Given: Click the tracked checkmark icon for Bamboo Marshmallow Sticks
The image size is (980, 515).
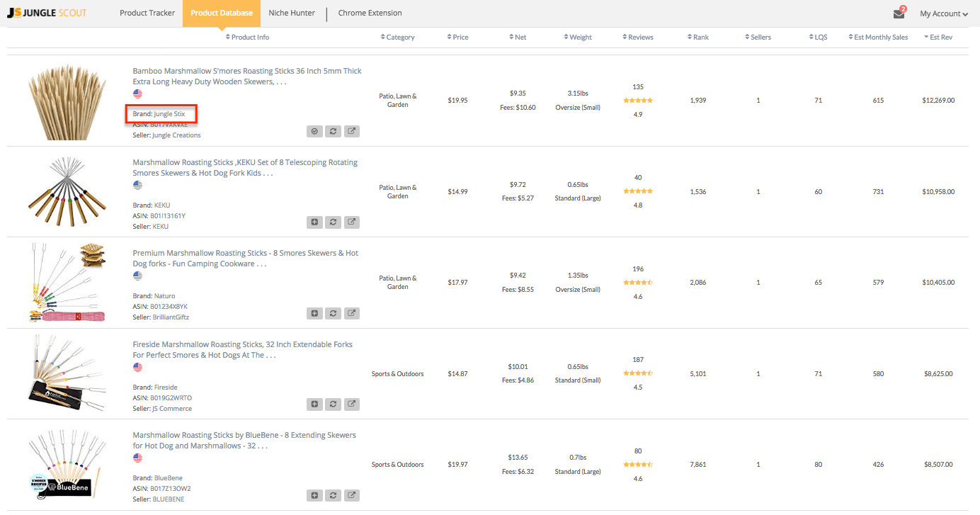Looking at the screenshot, I should pos(315,131).
